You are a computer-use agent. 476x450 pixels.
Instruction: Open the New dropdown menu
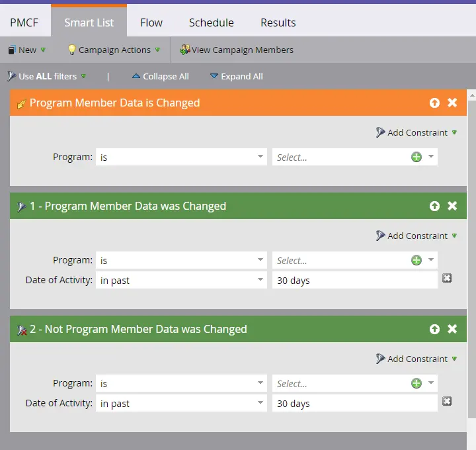pyautogui.click(x=27, y=50)
